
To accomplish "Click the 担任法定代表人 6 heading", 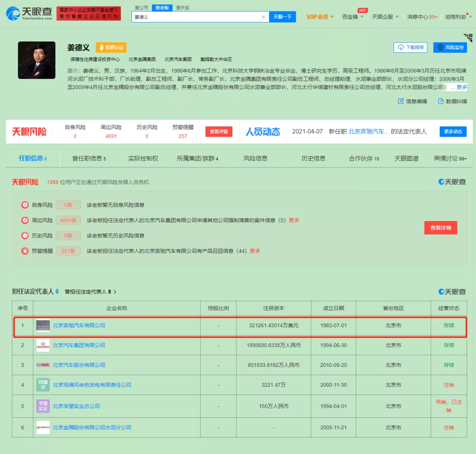I will click(x=35, y=292).
